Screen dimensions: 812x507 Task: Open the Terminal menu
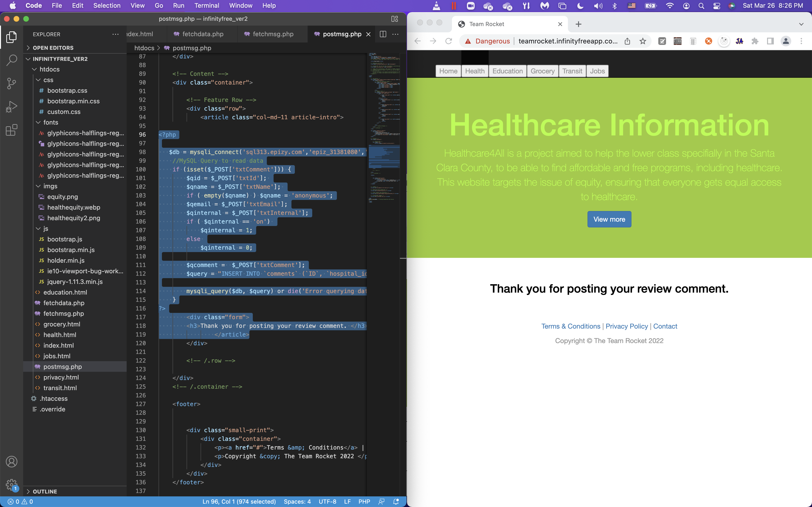pyautogui.click(x=207, y=5)
